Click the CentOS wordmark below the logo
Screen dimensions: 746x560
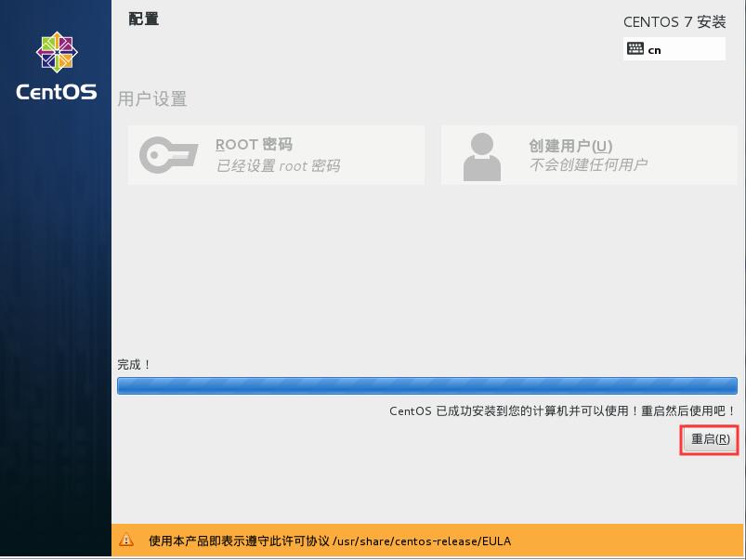[55, 93]
